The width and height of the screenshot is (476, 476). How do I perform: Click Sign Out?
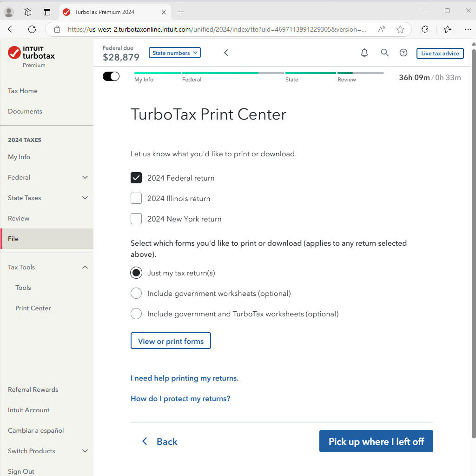pos(21,471)
